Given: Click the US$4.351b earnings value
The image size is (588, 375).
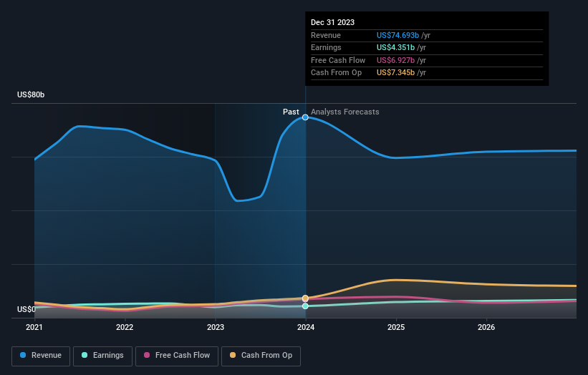Looking at the screenshot, I should coord(395,47).
